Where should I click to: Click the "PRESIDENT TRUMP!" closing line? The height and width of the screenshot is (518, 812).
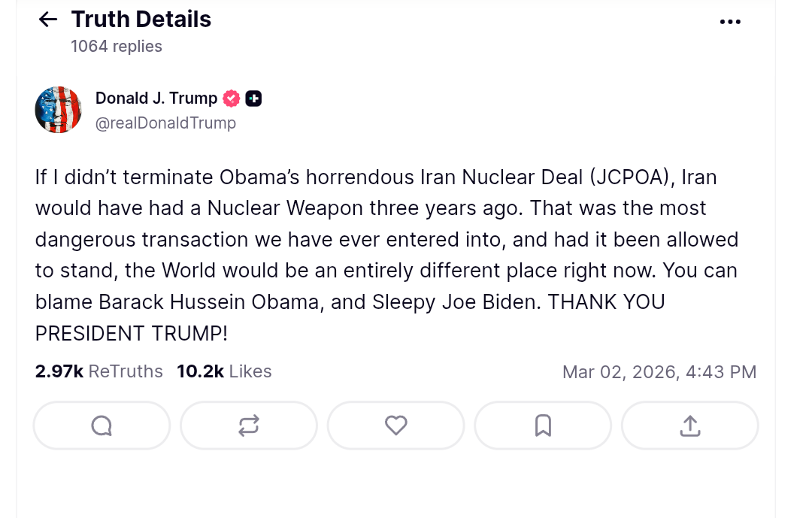pos(131,333)
